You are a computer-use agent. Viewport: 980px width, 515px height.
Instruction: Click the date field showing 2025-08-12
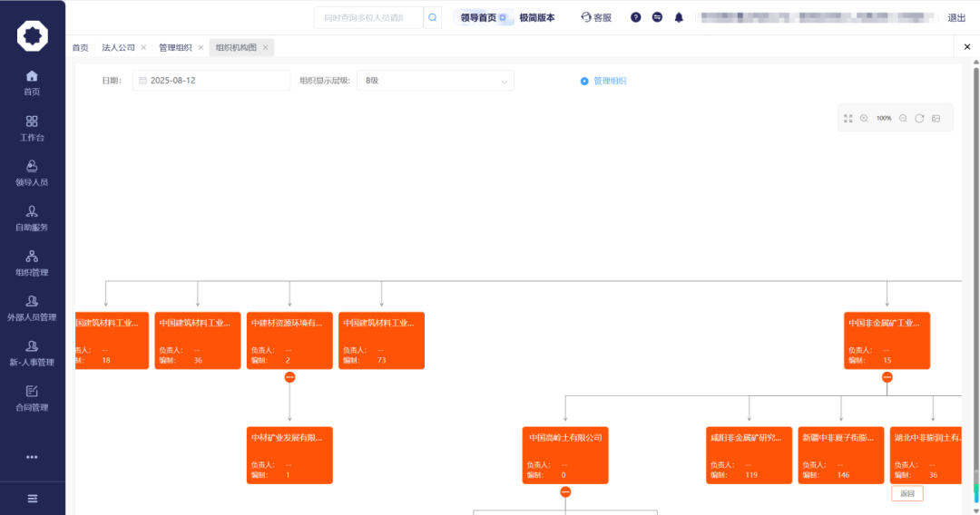(x=211, y=81)
